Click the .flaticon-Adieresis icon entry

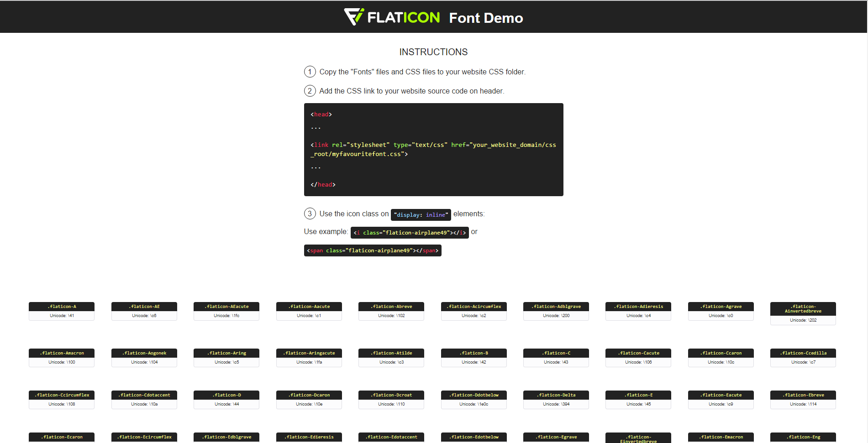[638, 311]
